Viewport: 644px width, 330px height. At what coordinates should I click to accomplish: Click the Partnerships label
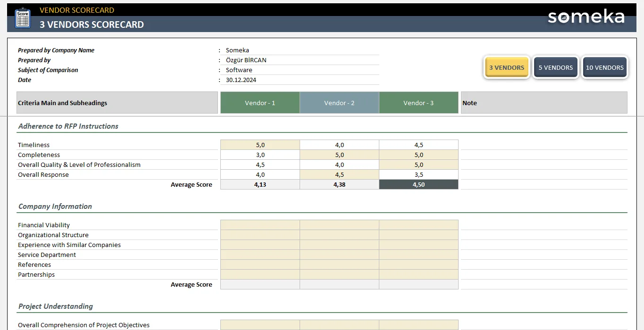(x=36, y=274)
